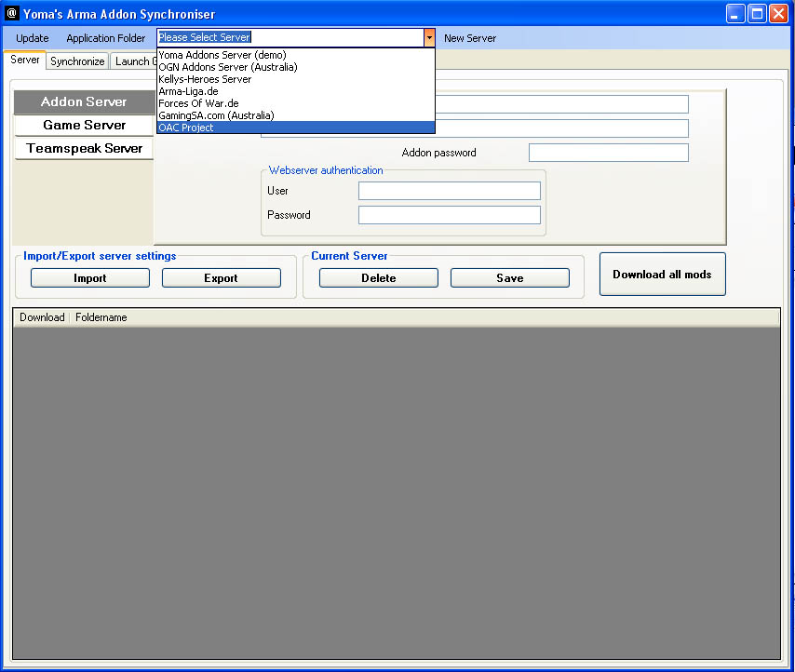Switch to the Synchronize tab
This screenshot has height=672, width=795.
point(77,61)
